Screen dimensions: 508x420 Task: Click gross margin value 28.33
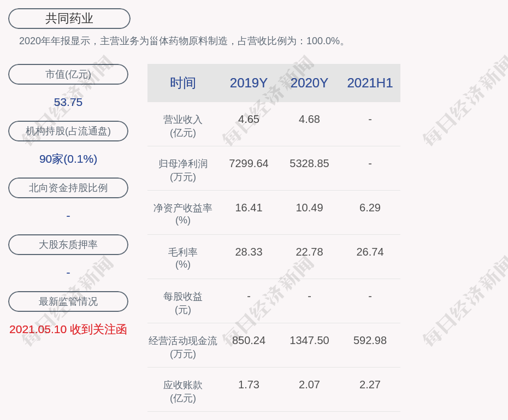(249, 252)
